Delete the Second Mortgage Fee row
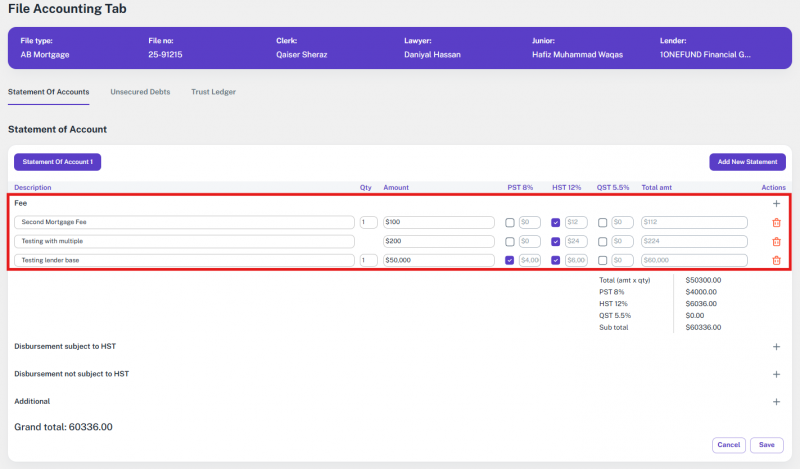The image size is (800, 469). [776, 223]
